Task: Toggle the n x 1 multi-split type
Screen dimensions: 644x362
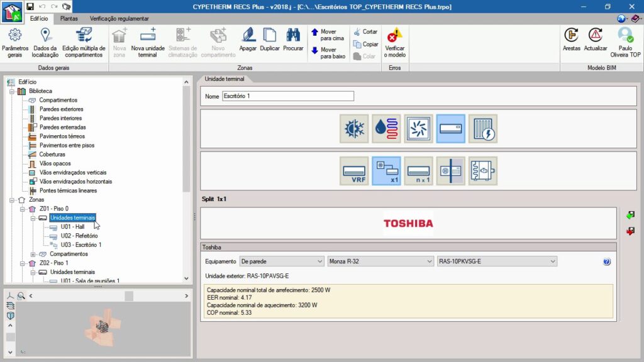Action: pos(418,171)
